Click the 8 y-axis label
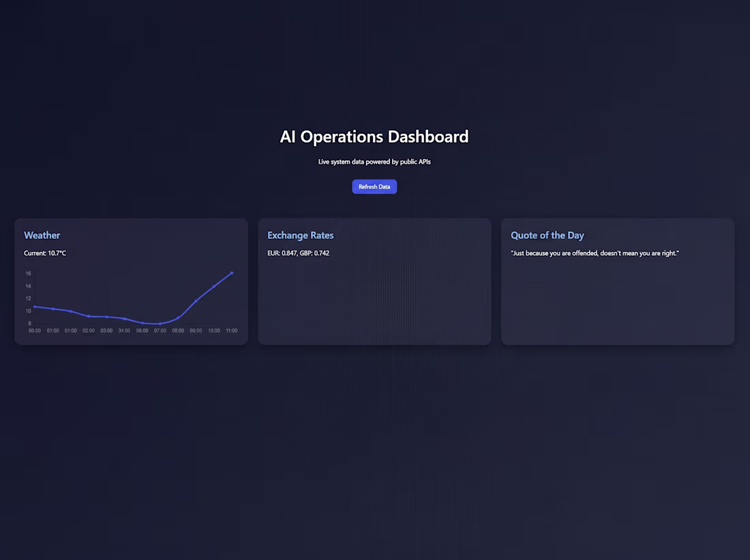 (x=29, y=323)
